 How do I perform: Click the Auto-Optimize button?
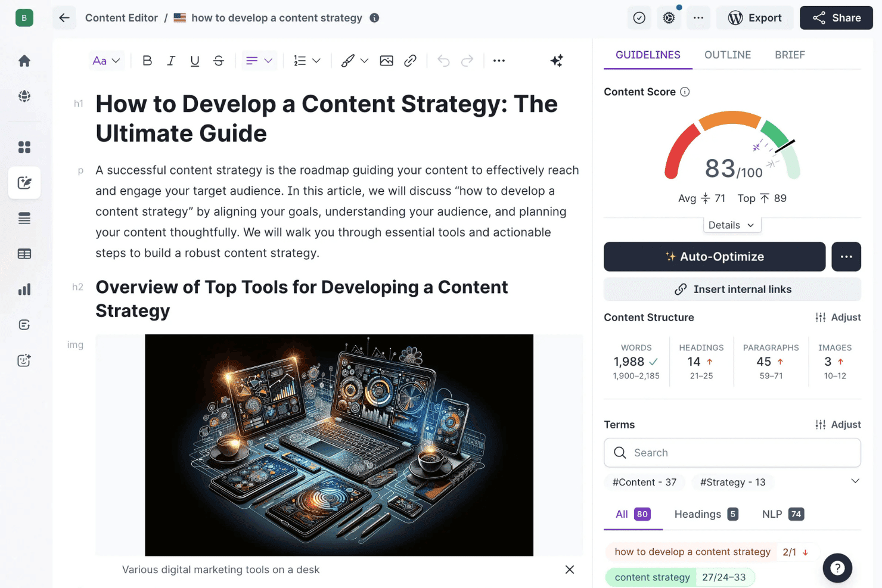tap(715, 257)
